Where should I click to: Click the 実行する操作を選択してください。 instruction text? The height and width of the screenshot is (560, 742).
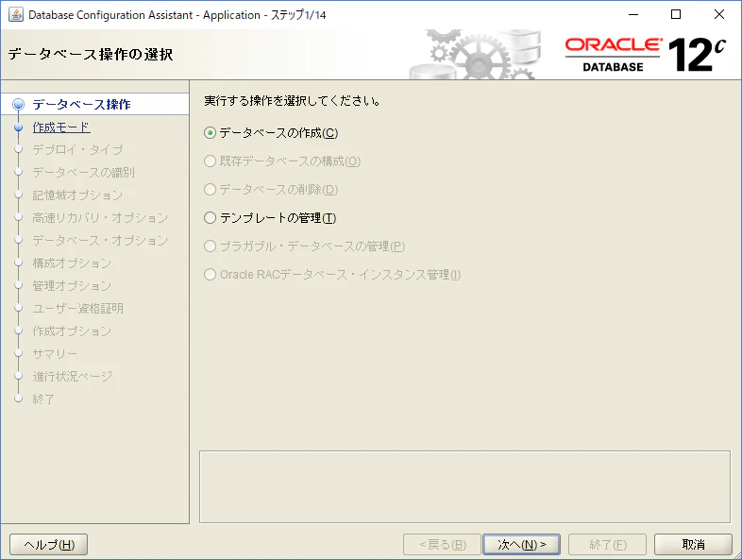click(x=293, y=101)
